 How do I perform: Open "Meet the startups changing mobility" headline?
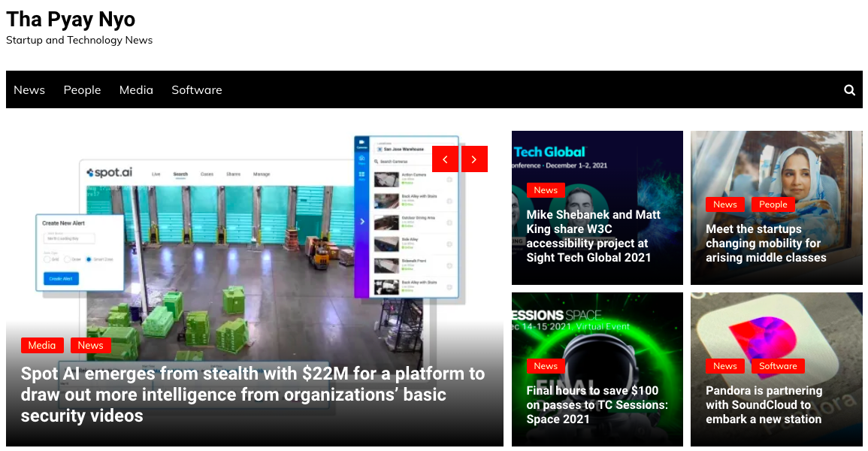click(766, 243)
